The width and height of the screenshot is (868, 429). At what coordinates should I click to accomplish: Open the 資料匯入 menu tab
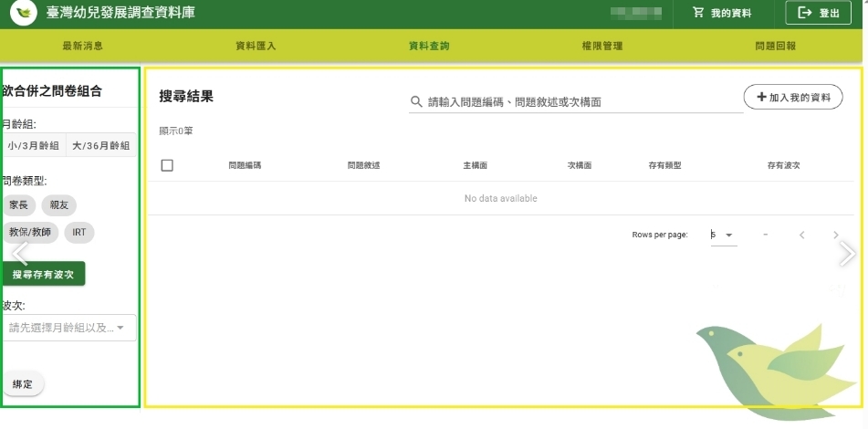[x=256, y=46]
